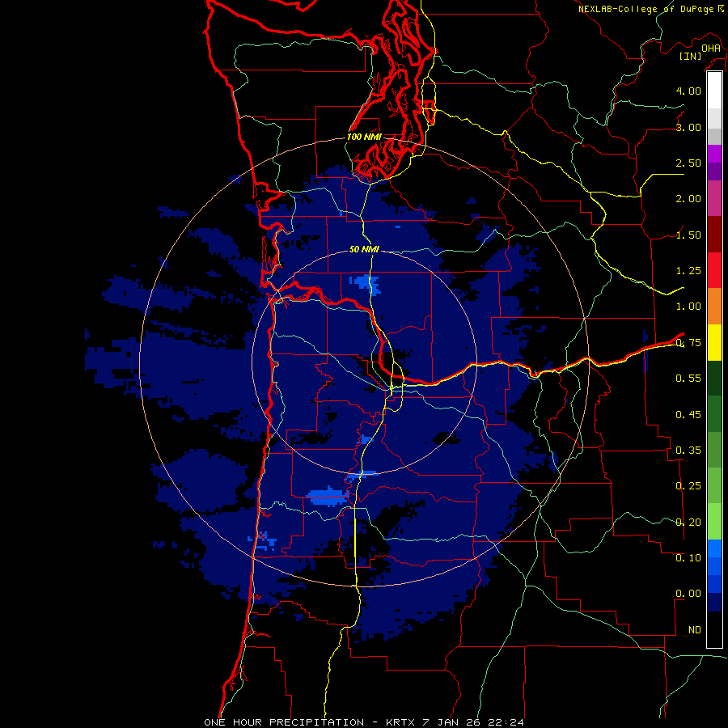Click the '0.10' legend value
Screen dimensions: 728x728
coord(688,558)
